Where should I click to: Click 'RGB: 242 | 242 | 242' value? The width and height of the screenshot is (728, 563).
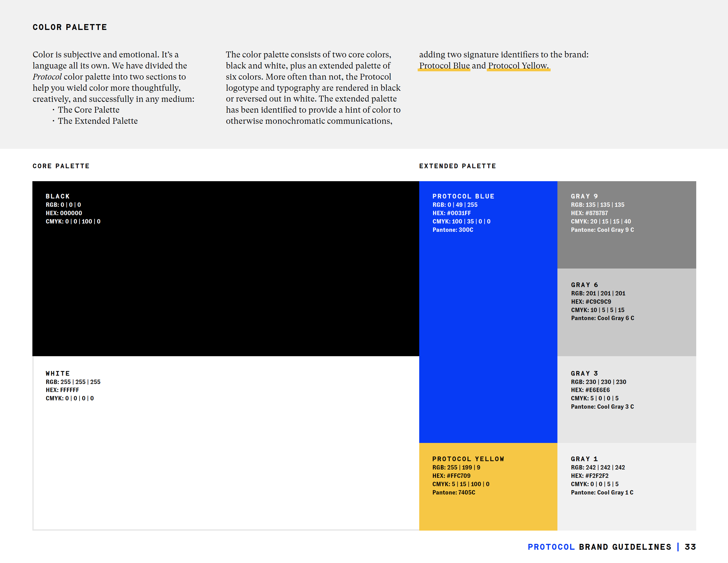(598, 468)
